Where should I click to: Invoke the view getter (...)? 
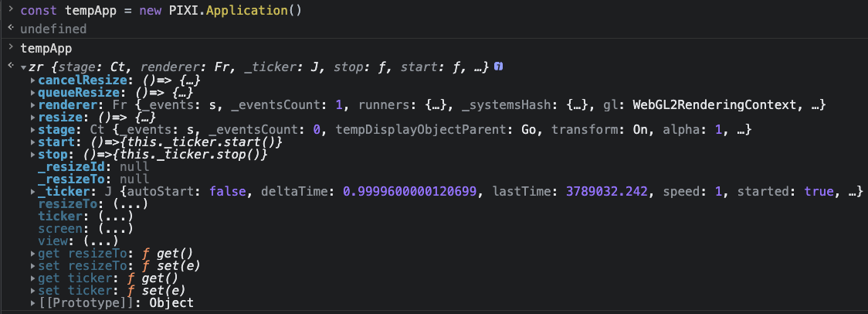[x=100, y=241]
